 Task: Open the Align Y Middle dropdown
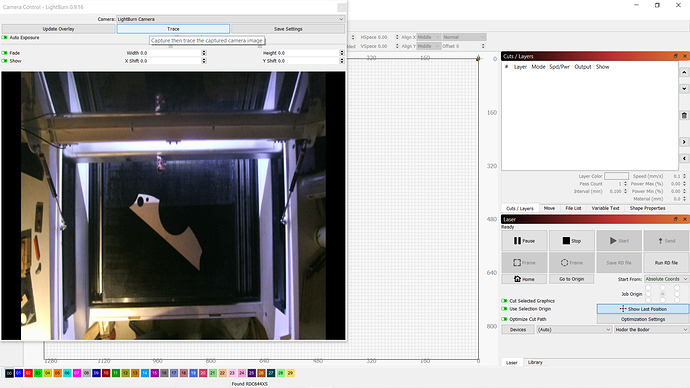[428, 46]
